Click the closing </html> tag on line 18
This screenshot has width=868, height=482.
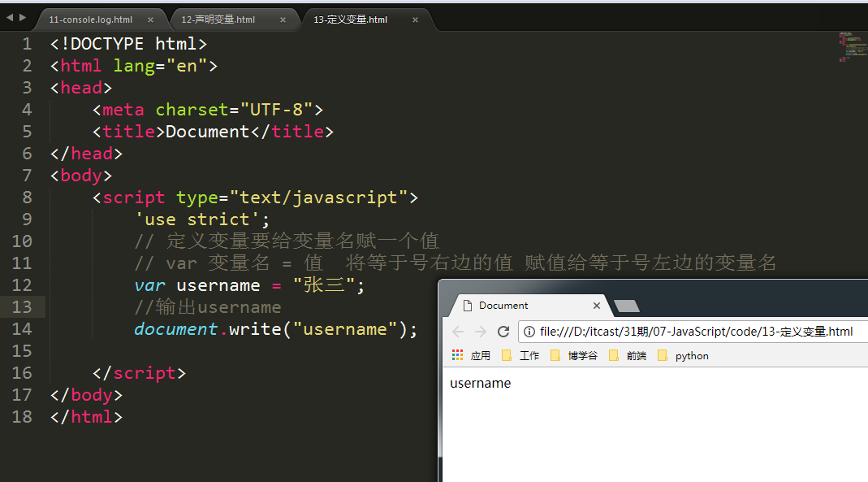(86, 417)
